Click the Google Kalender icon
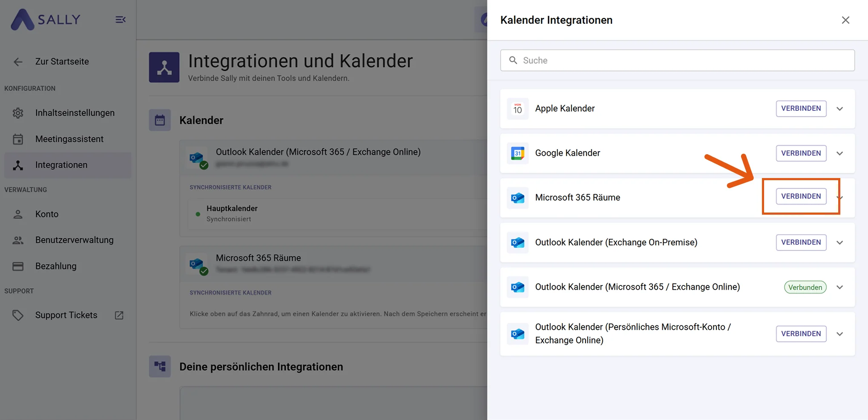Screen dimensions: 868x420 click(517, 153)
